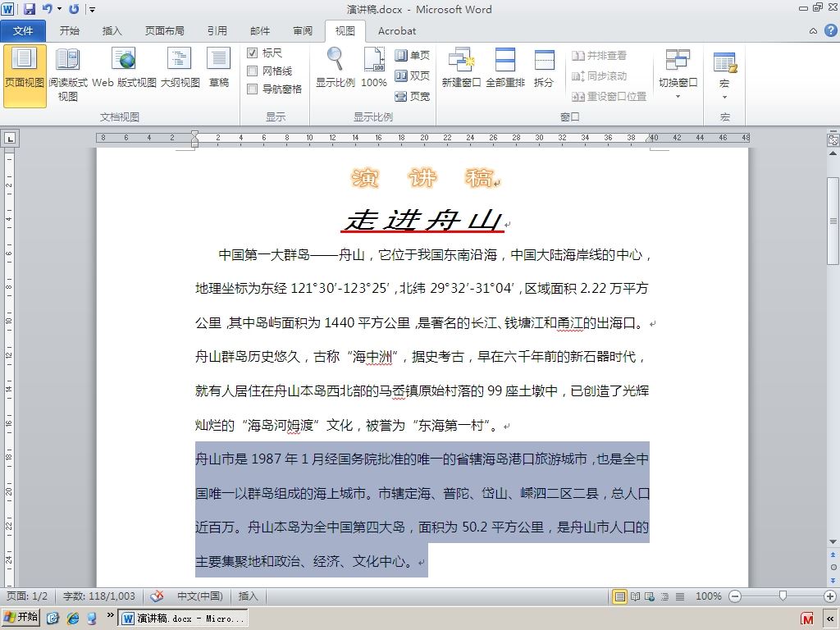Click zoom in plus button
The width and height of the screenshot is (840, 630).
830,596
